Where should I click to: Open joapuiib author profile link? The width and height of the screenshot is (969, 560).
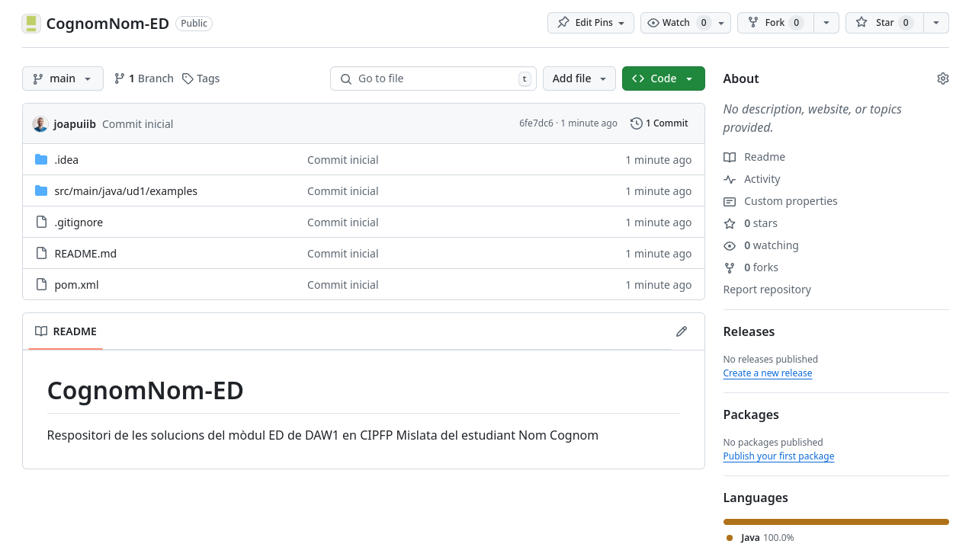(75, 124)
